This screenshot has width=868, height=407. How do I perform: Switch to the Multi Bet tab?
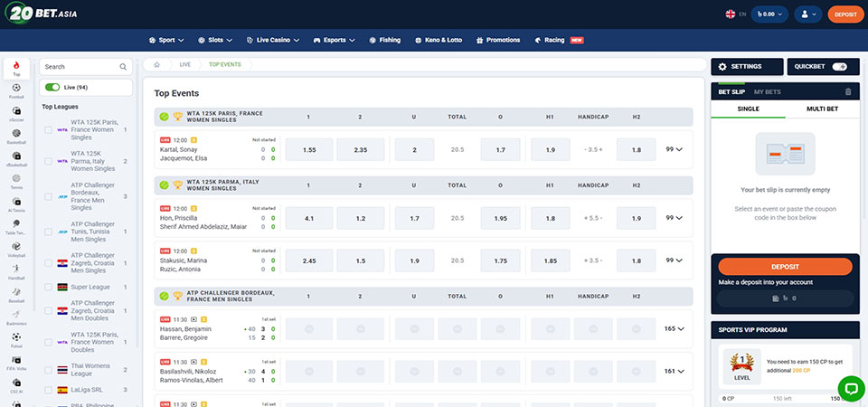pos(822,109)
